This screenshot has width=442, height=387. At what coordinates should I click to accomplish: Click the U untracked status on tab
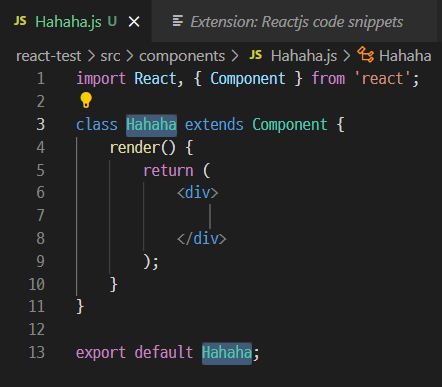112,22
